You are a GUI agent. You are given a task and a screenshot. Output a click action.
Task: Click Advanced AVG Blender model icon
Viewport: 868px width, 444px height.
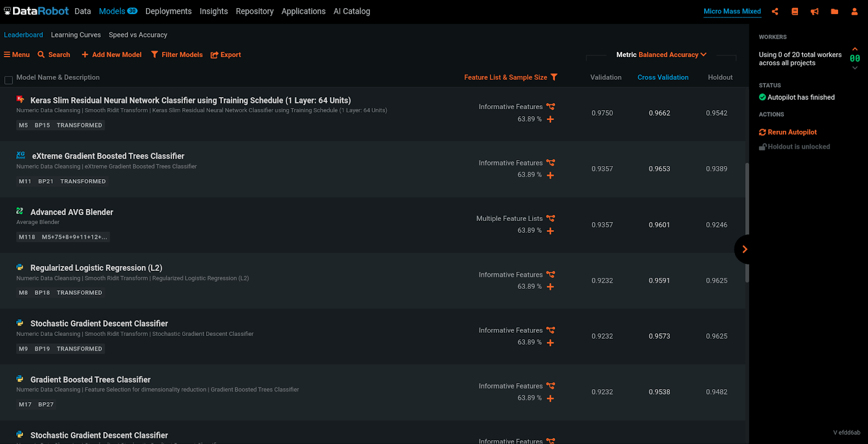tap(20, 211)
